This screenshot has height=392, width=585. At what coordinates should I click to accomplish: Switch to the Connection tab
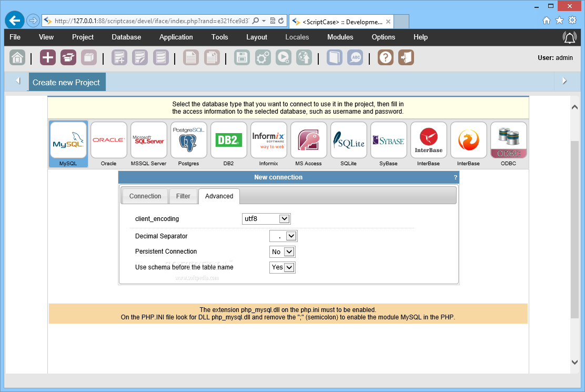click(x=145, y=196)
